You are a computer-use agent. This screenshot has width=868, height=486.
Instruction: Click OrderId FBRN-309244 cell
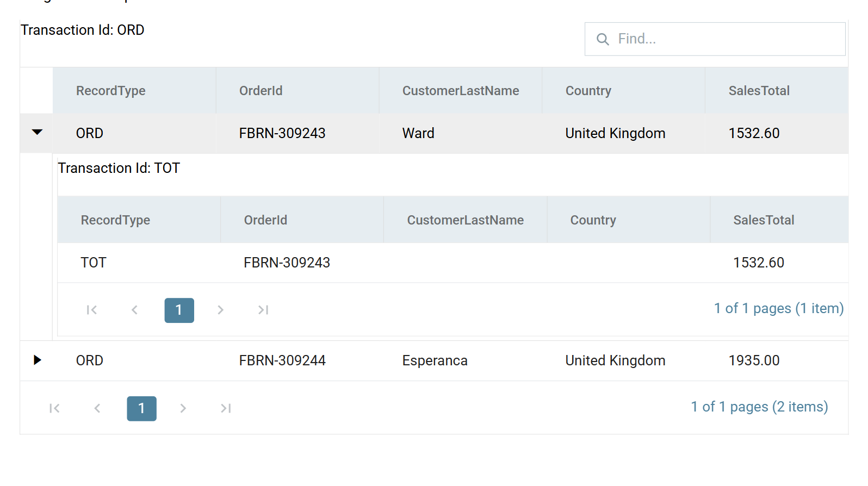coord(297,360)
